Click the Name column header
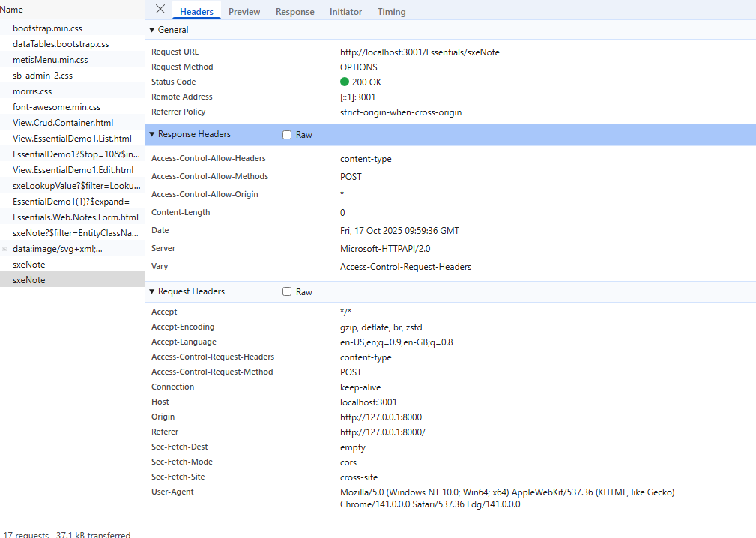This screenshot has width=756, height=538. pos(12,10)
